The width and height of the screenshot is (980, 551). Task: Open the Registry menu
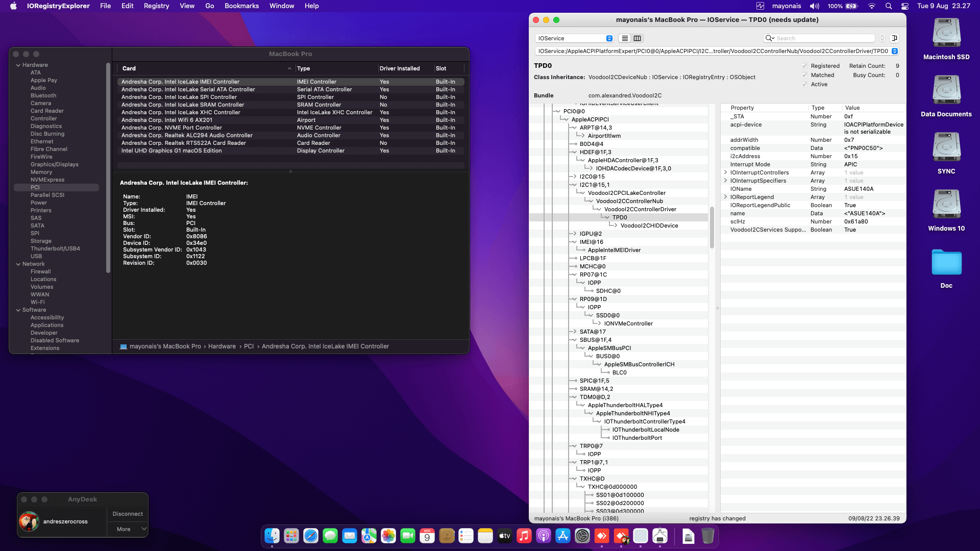[x=156, y=6]
